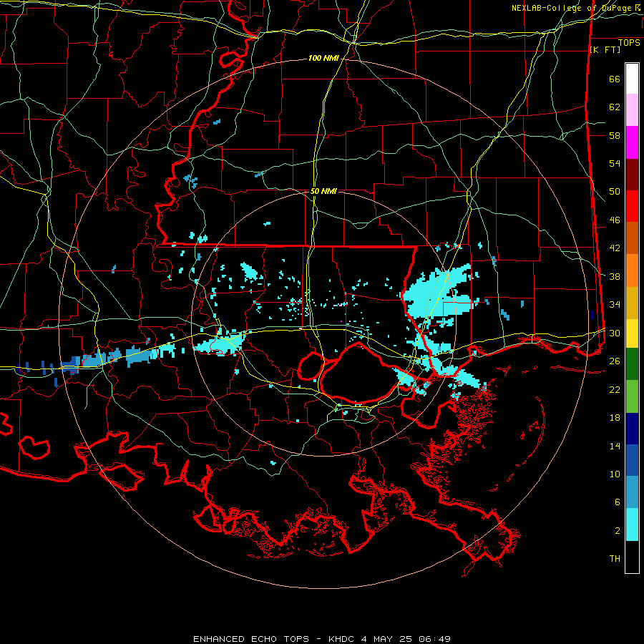Click the '54' legend value
This screenshot has height=644, width=644.
pos(615,163)
